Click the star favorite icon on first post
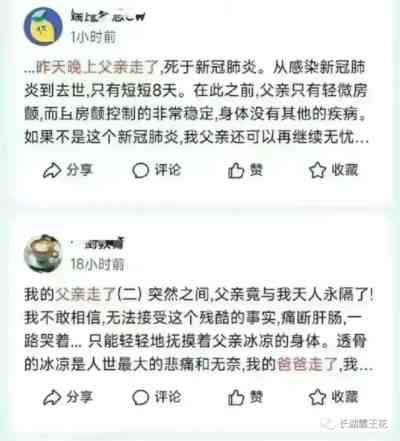This screenshot has width=400, height=441. pos(317,170)
